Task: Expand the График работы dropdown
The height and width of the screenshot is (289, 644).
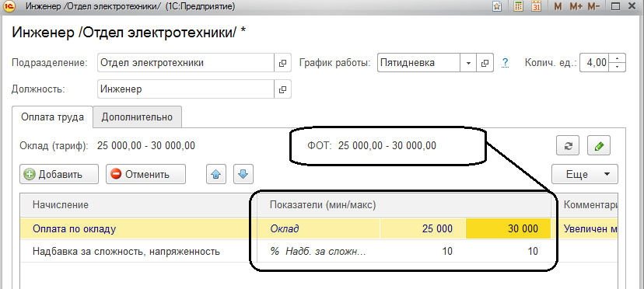Action: tap(468, 63)
